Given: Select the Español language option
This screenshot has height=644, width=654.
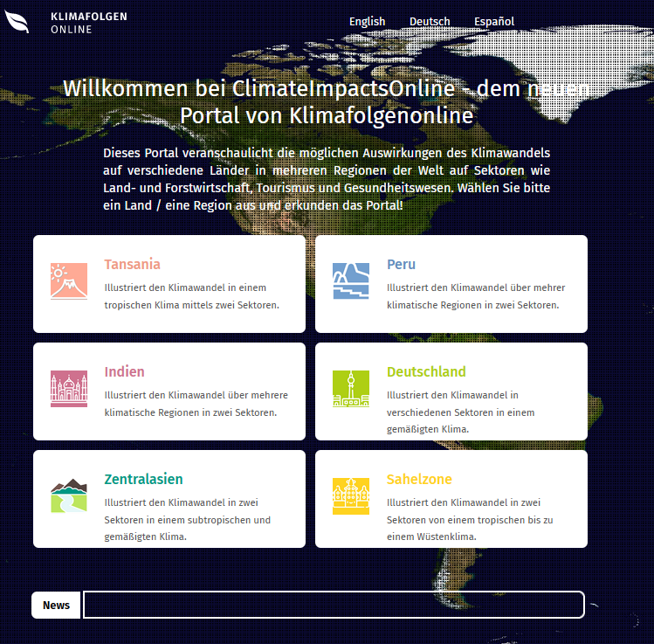Looking at the screenshot, I should coord(494,22).
